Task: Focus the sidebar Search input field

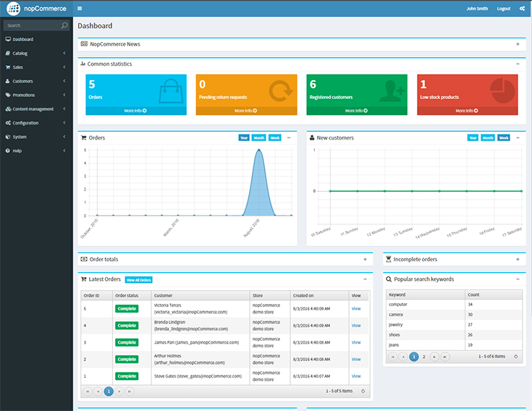Action: pyautogui.click(x=33, y=25)
